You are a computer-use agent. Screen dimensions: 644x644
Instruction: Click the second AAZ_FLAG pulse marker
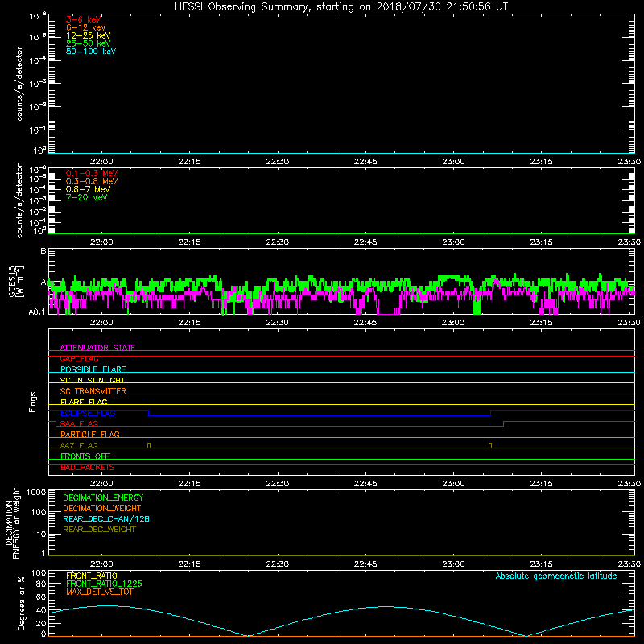point(490,445)
